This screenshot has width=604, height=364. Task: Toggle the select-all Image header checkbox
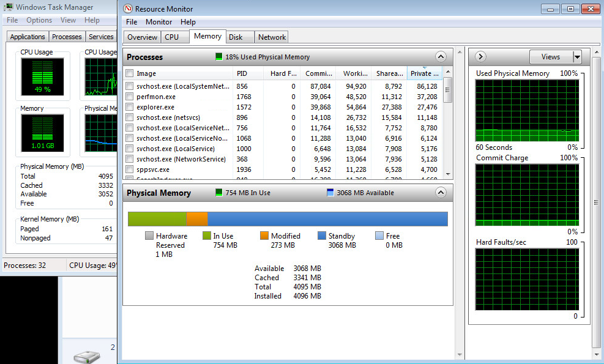(x=129, y=73)
